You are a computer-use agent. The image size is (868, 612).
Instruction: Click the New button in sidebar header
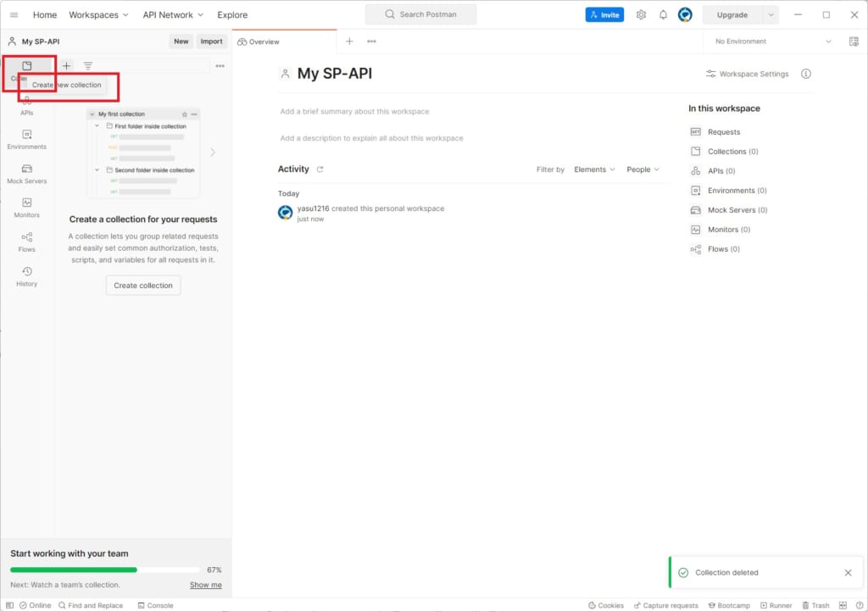click(181, 42)
